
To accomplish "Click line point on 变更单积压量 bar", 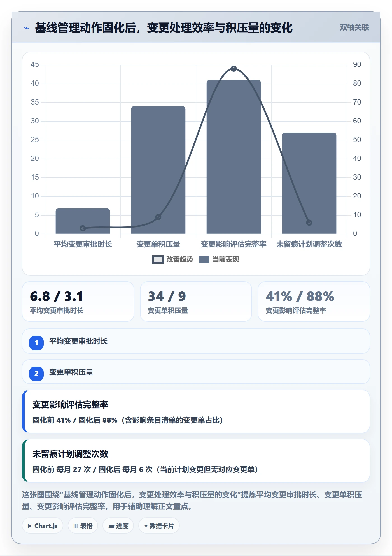I will pyautogui.click(x=158, y=217).
